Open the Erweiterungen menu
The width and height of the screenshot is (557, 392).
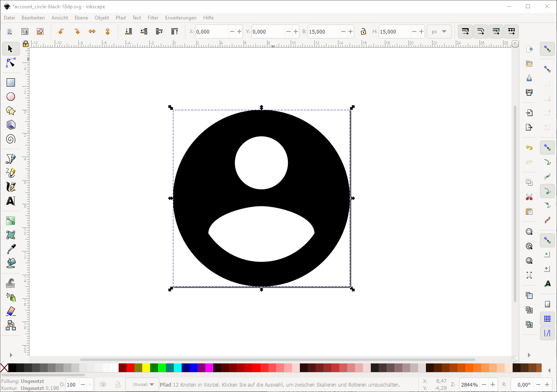pyautogui.click(x=180, y=18)
